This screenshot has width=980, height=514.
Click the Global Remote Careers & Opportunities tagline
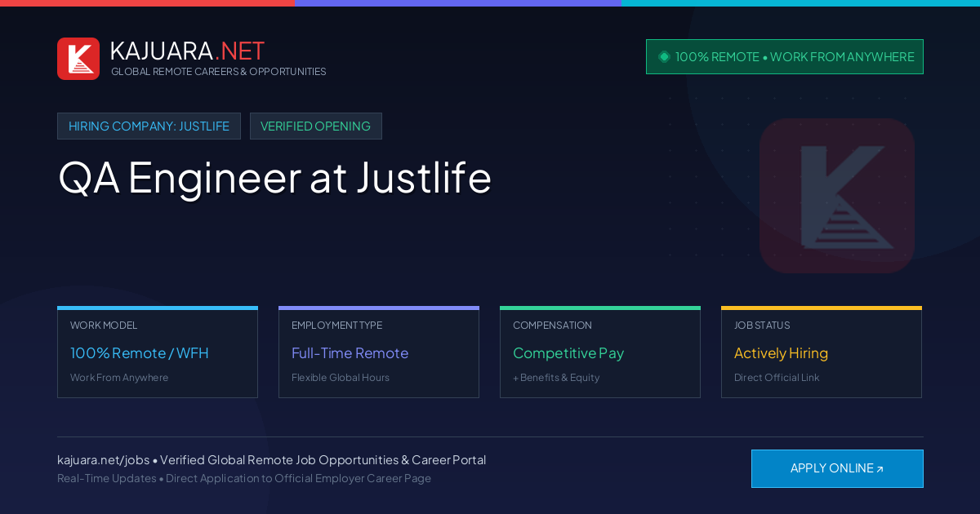point(218,72)
